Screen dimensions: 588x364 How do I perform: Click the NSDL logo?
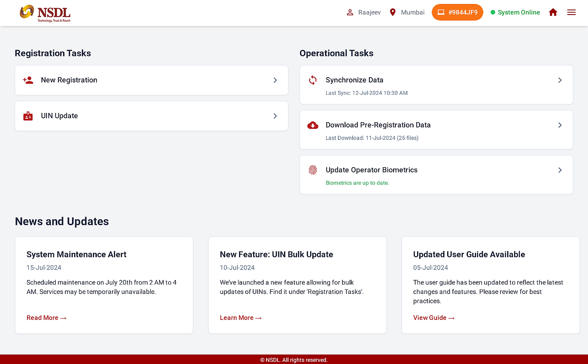tap(45, 13)
